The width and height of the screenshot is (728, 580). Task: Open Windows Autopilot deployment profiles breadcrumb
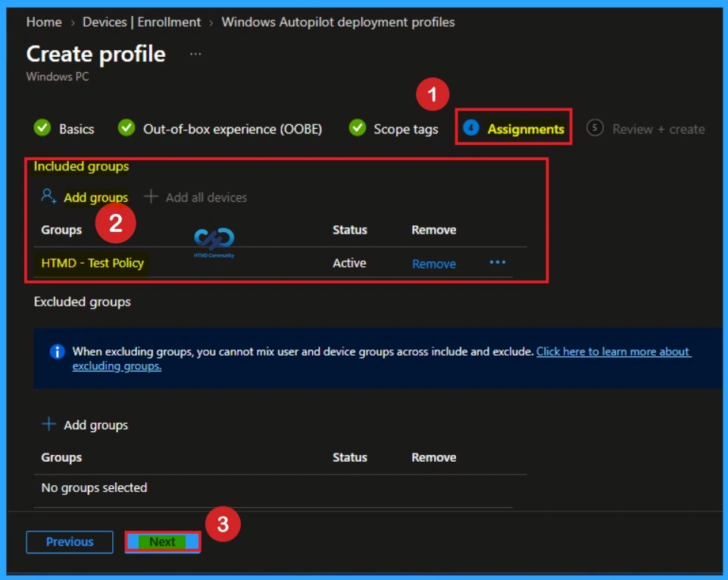tap(338, 22)
